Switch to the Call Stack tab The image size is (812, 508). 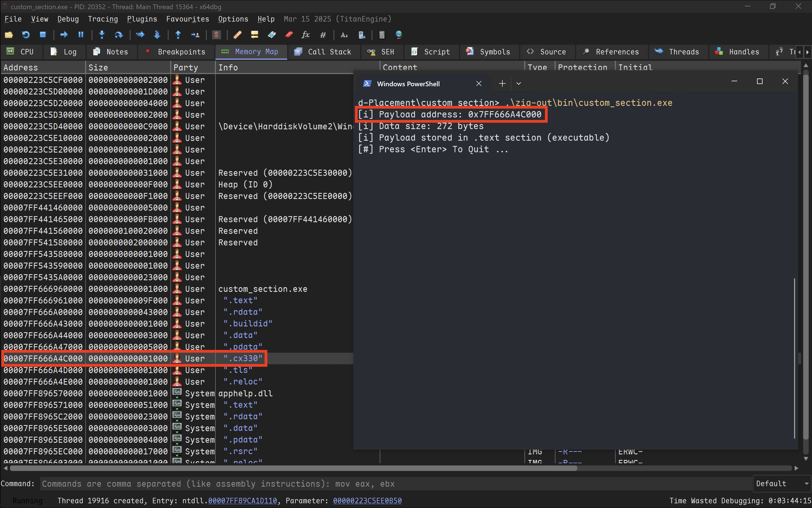323,52
